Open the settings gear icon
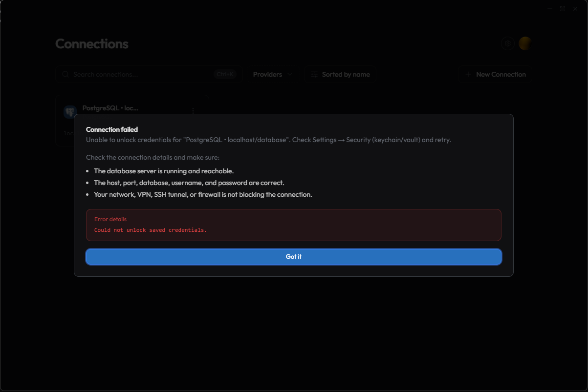Viewport: 588px width, 392px height. pos(508,43)
